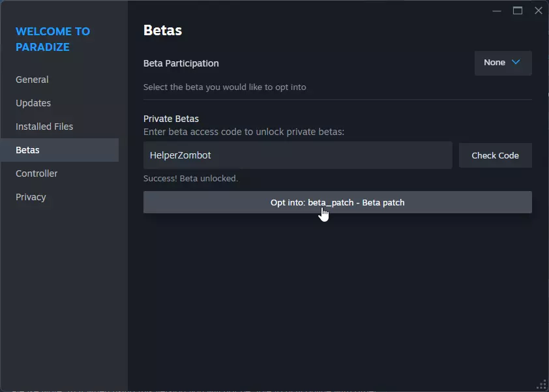Image resolution: width=549 pixels, height=392 pixels.
Task: Close the game properties window
Action: [538, 10]
